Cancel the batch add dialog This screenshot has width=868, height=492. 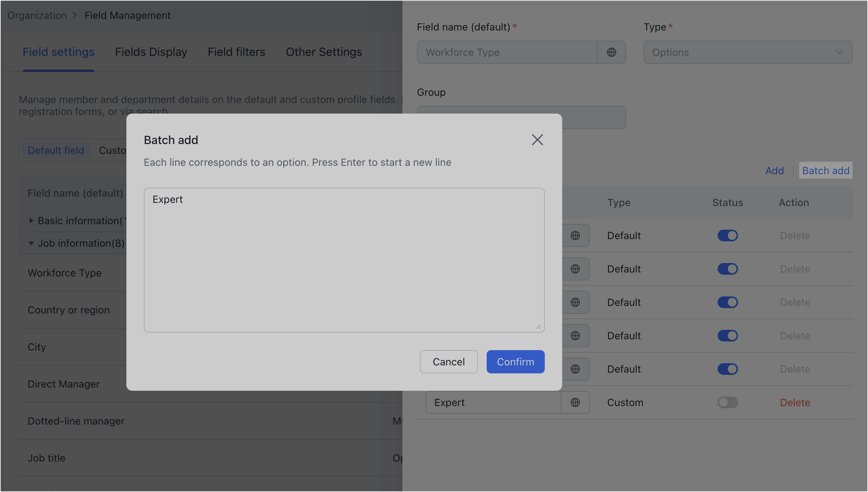tap(449, 362)
